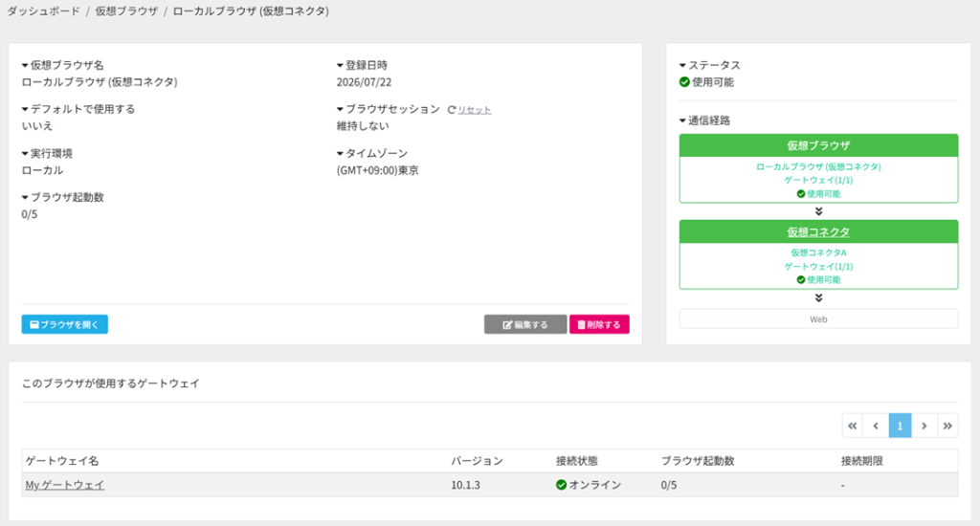Click ゲートウェイ(1/1) under 仮想コネクタA

click(x=818, y=267)
